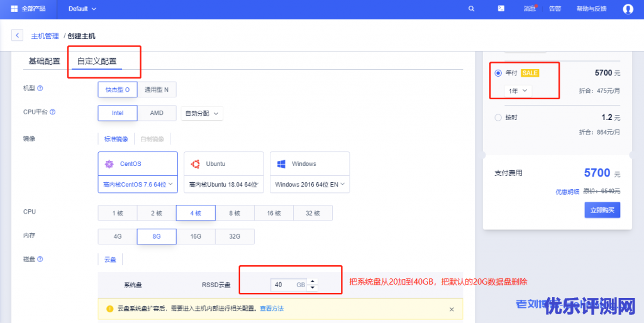Viewport: 644px width, 323px height.
Task: Open the 高内核CentOS 7.6 64位 version dropdown
Action: coord(138,184)
